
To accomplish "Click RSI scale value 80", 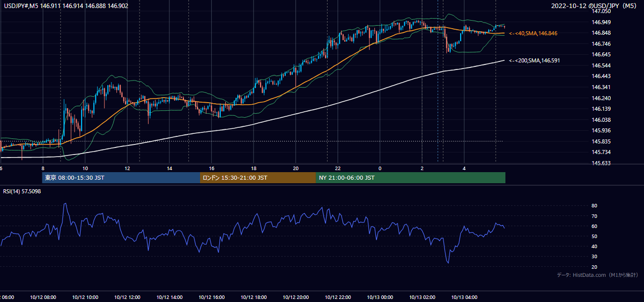I will click(x=595, y=206).
